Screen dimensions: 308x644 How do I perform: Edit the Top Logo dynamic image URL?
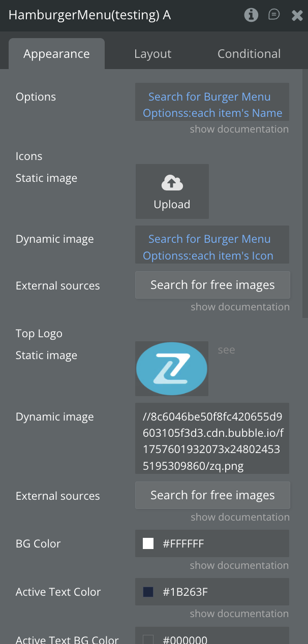point(212,438)
